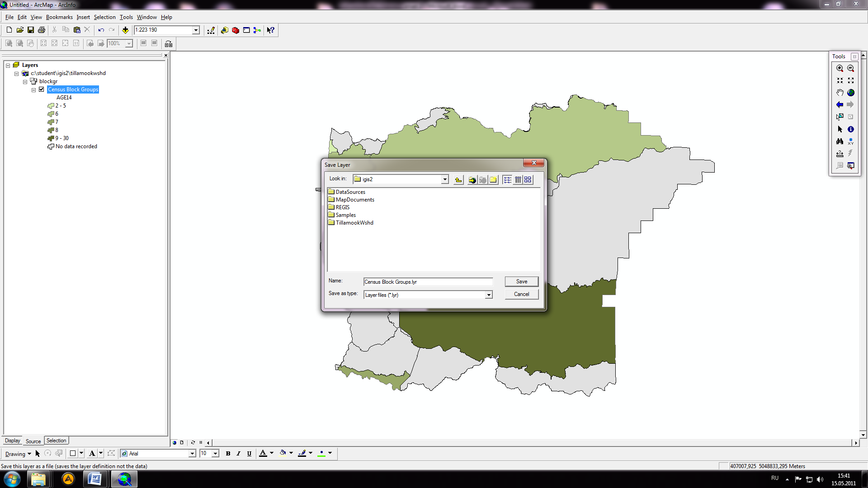Toggle Bold text formatting

(x=228, y=454)
